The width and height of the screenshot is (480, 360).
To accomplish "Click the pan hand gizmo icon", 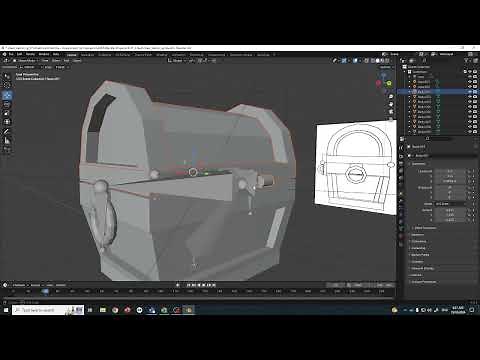I will (x=391, y=104).
